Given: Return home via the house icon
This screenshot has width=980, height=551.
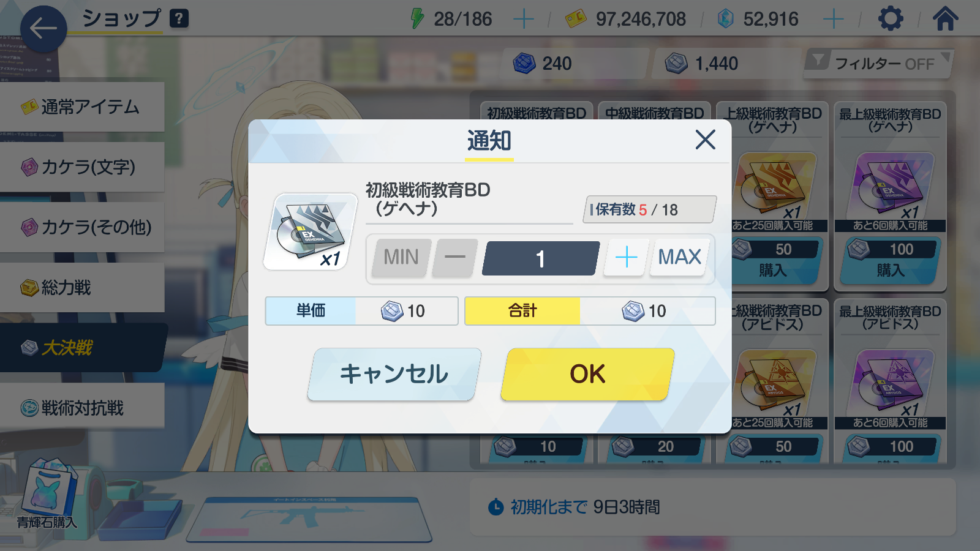Looking at the screenshot, I should pos(945,19).
